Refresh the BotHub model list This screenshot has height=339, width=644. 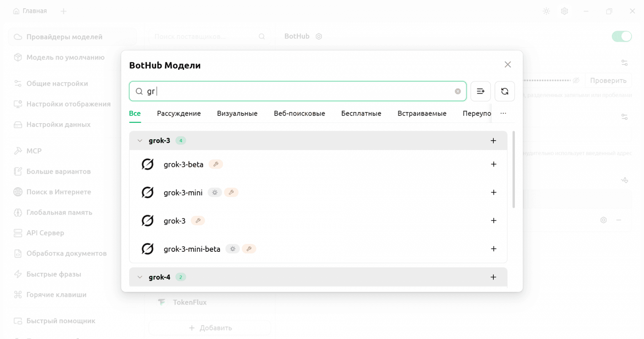click(x=504, y=91)
